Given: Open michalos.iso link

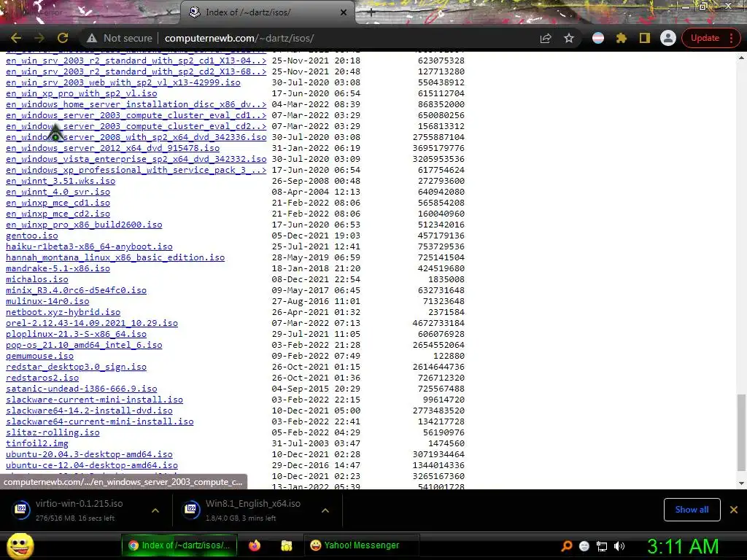Looking at the screenshot, I should (x=37, y=279).
